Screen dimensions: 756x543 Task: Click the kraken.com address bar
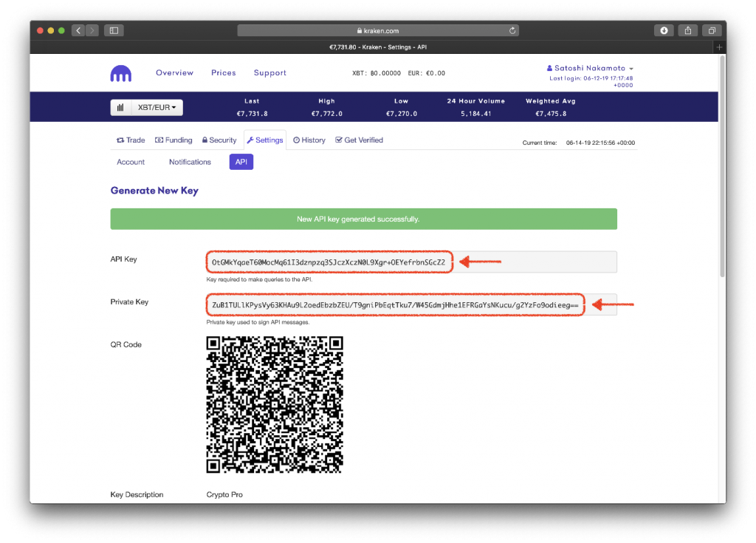pyautogui.click(x=378, y=30)
